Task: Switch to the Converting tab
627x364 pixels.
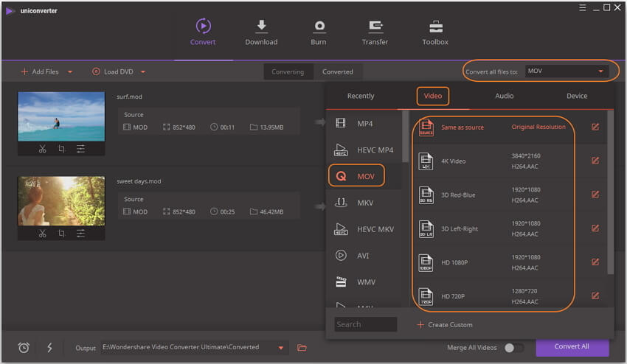Action: 288,71
